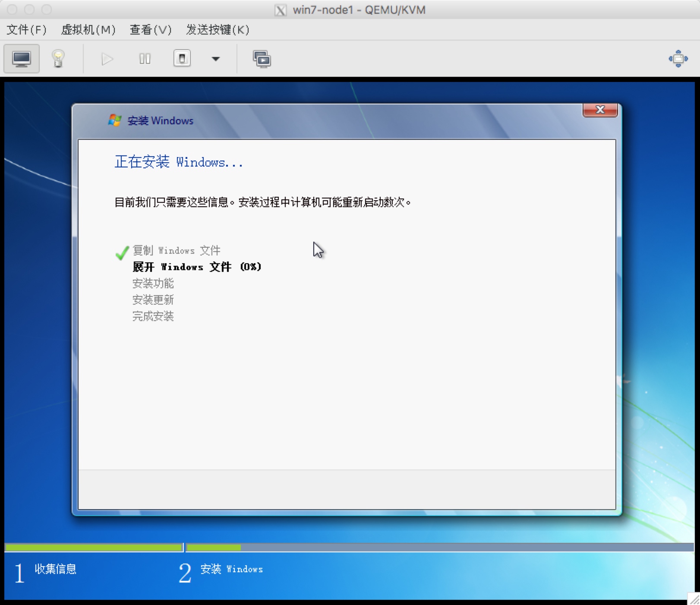
Task: Pause the virtual machine
Action: click(145, 59)
